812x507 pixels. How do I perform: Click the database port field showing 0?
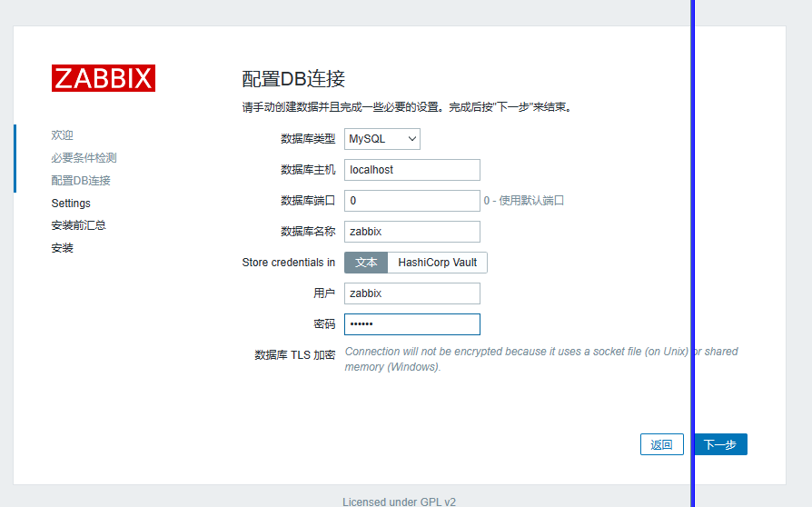(x=412, y=201)
